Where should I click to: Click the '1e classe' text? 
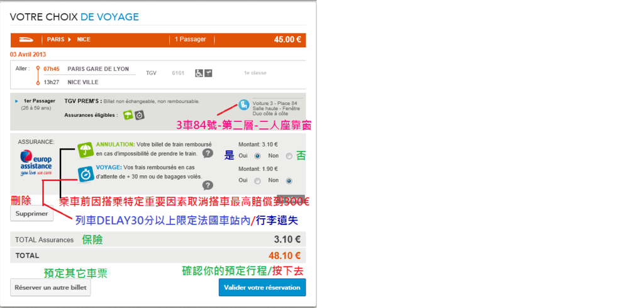pos(255,73)
